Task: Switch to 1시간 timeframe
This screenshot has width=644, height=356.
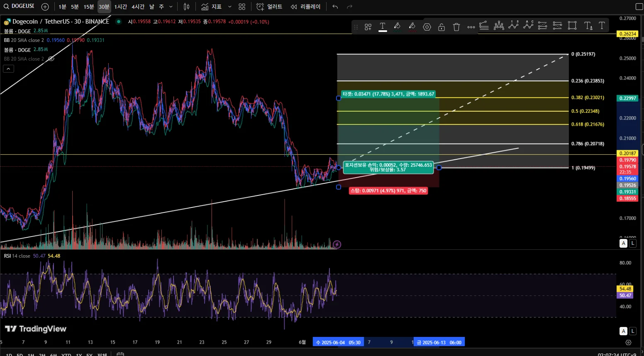Action: [x=120, y=7]
